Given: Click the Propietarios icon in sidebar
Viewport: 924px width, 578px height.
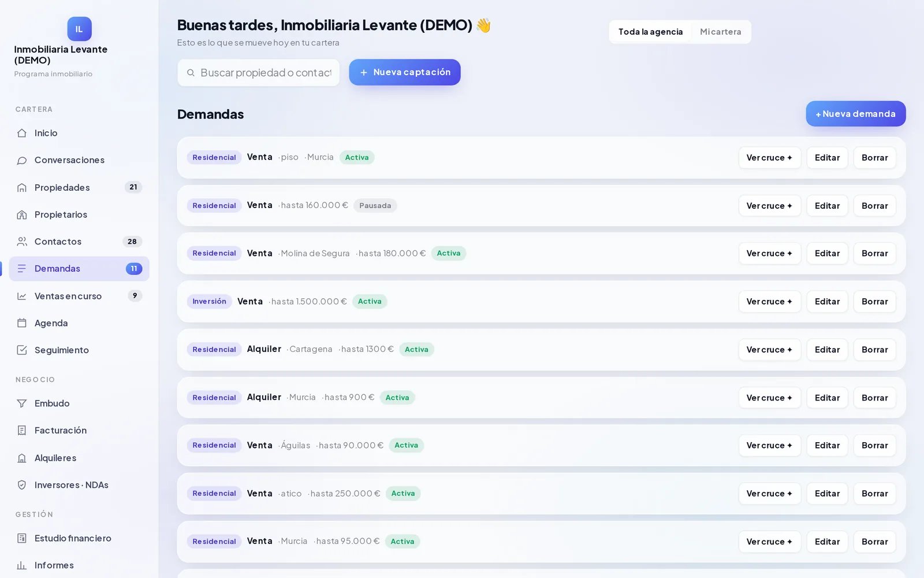Looking at the screenshot, I should [x=22, y=214].
